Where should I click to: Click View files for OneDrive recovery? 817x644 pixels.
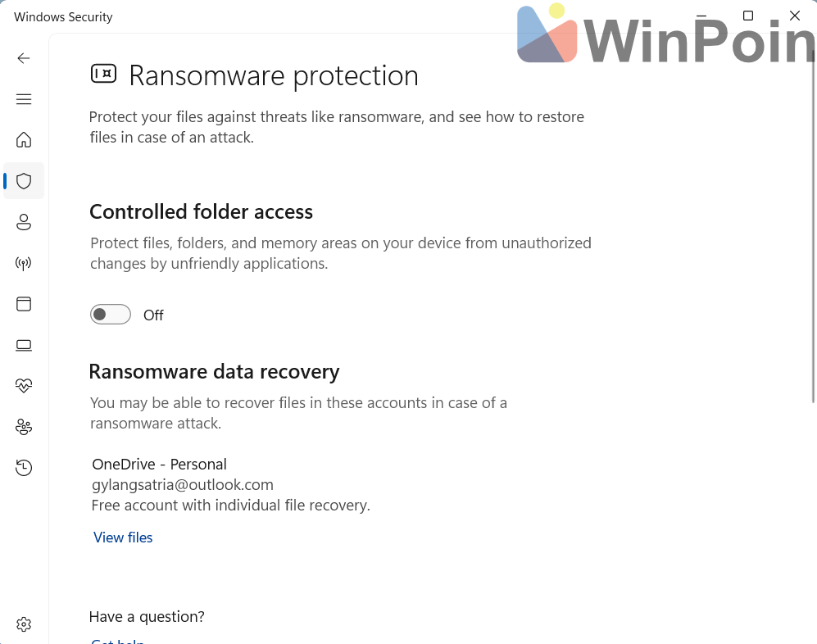tap(122, 537)
